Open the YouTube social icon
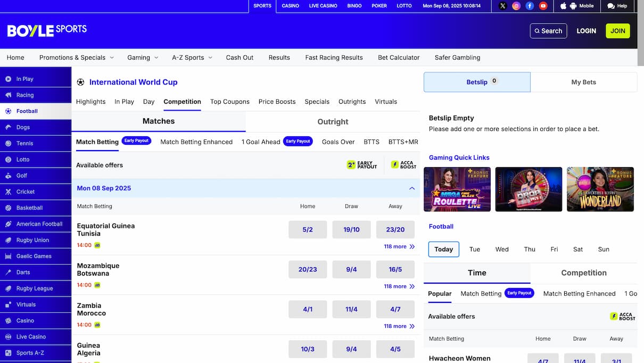The height and width of the screenshot is (363, 644). tap(543, 6)
